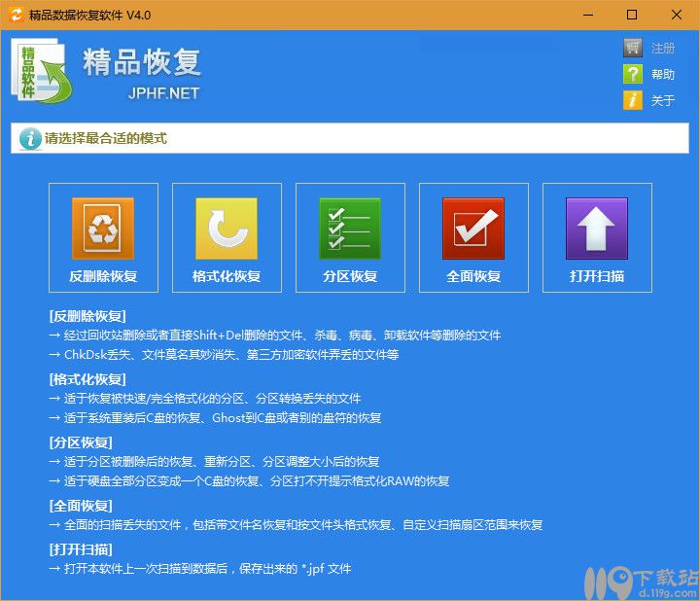Click the yellow arrow 格式化恢复 icon

pyautogui.click(x=227, y=229)
